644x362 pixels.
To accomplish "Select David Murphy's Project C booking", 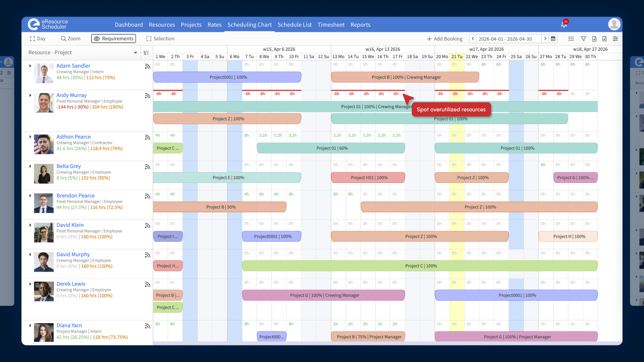I will pos(420,266).
